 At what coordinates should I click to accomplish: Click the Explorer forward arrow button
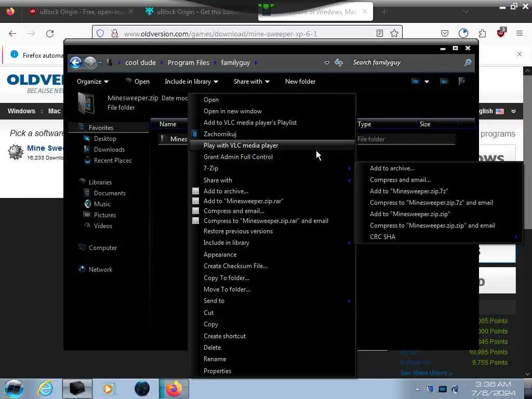pos(90,63)
